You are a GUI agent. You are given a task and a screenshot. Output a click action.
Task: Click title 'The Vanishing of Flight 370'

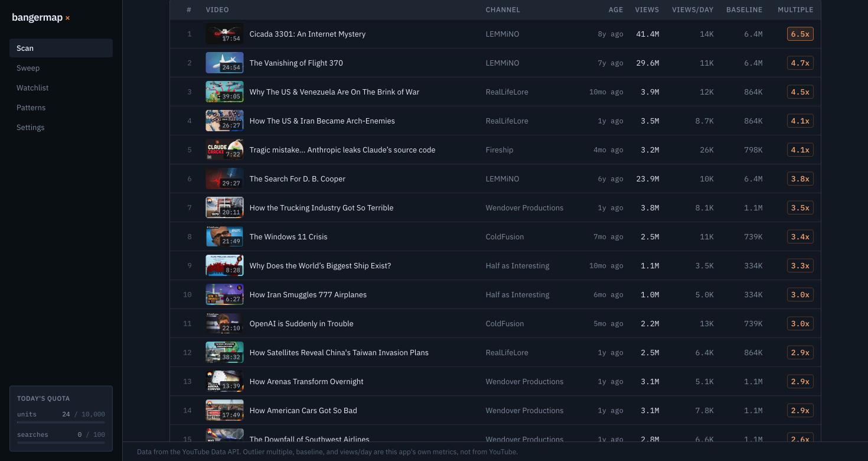(296, 63)
